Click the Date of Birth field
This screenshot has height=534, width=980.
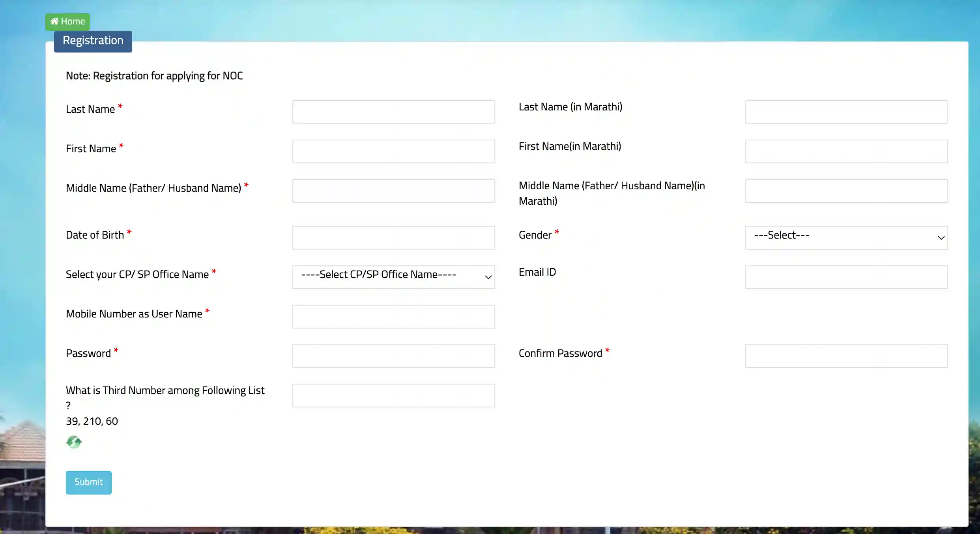pos(393,237)
